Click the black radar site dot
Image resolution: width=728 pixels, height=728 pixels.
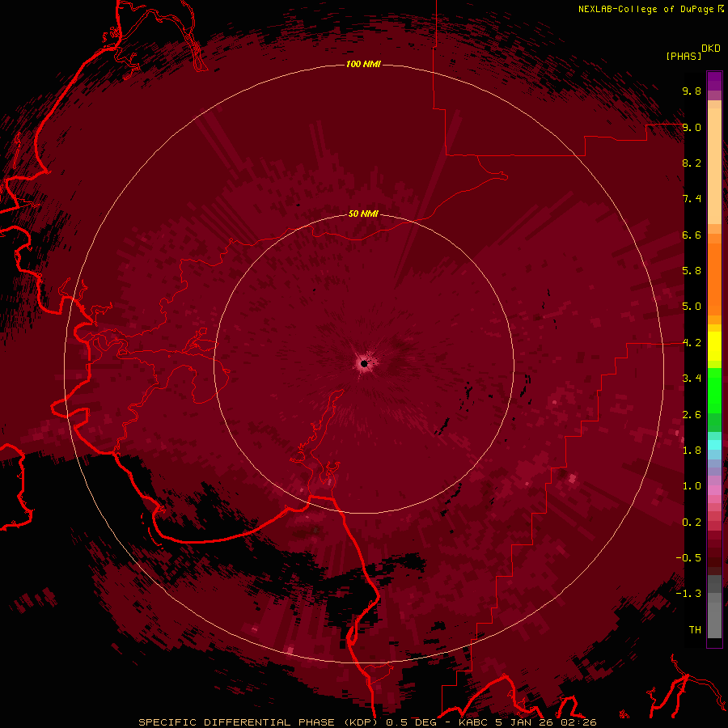pyautogui.click(x=364, y=363)
